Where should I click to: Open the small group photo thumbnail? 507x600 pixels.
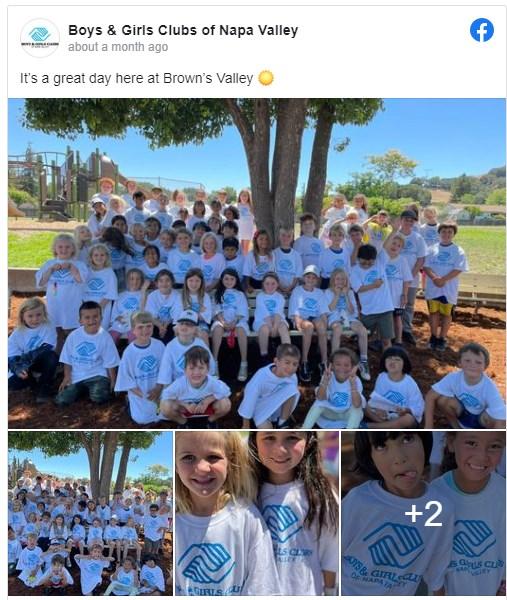point(90,513)
